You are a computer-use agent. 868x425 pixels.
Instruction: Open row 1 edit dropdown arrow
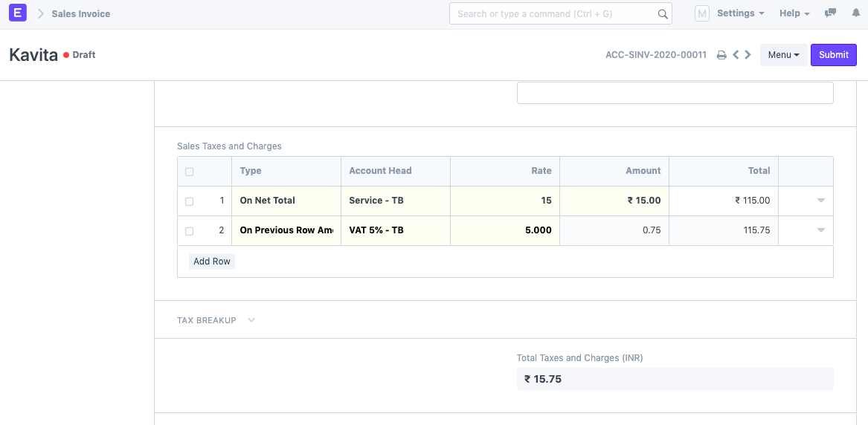(x=820, y=201)
